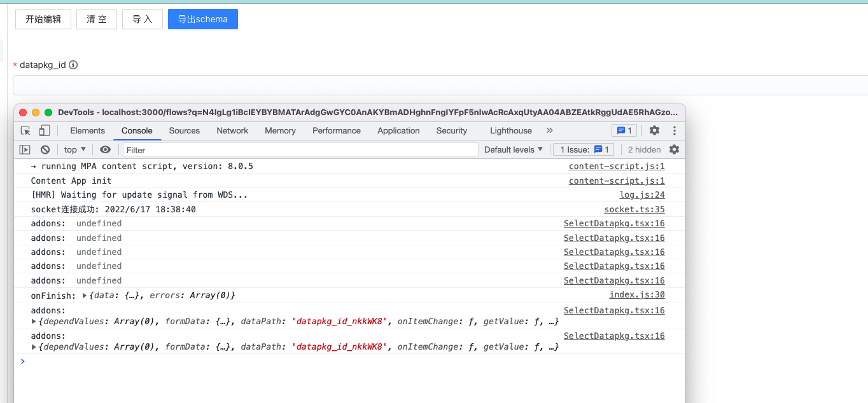Open the hidden panels chevron menu
Screen dimensions: 868x403
[x=549, y=130]
